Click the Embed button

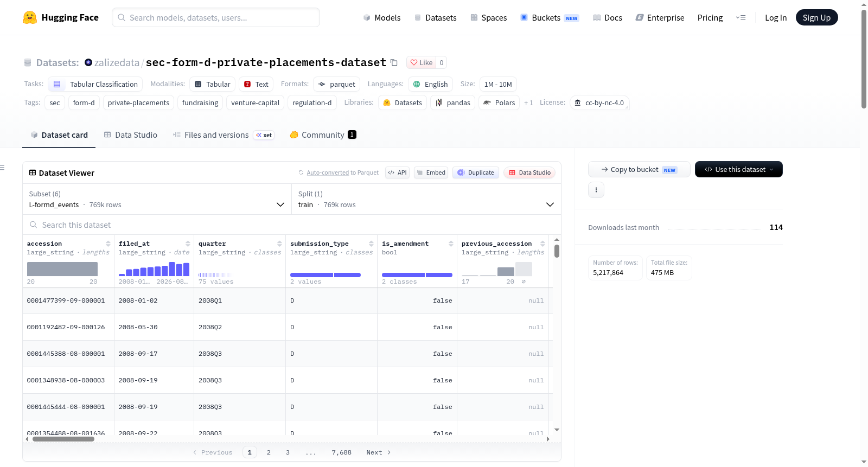click(x=431, y=172)
